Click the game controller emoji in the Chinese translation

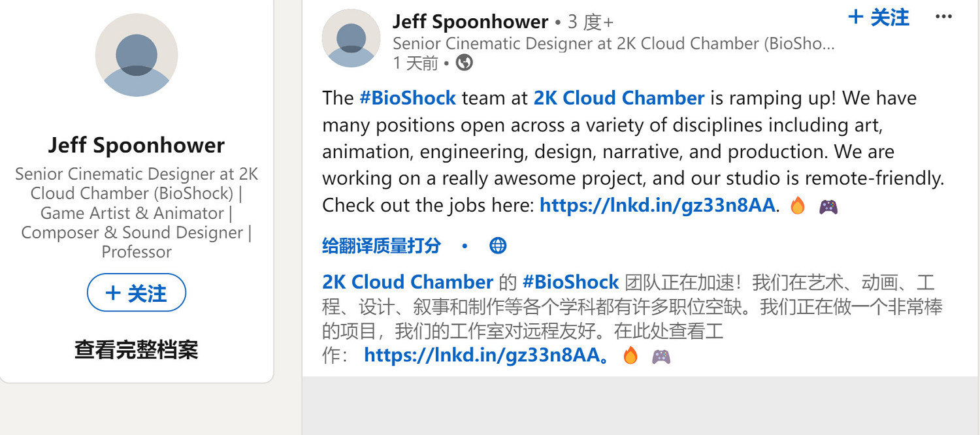(661, 356)
